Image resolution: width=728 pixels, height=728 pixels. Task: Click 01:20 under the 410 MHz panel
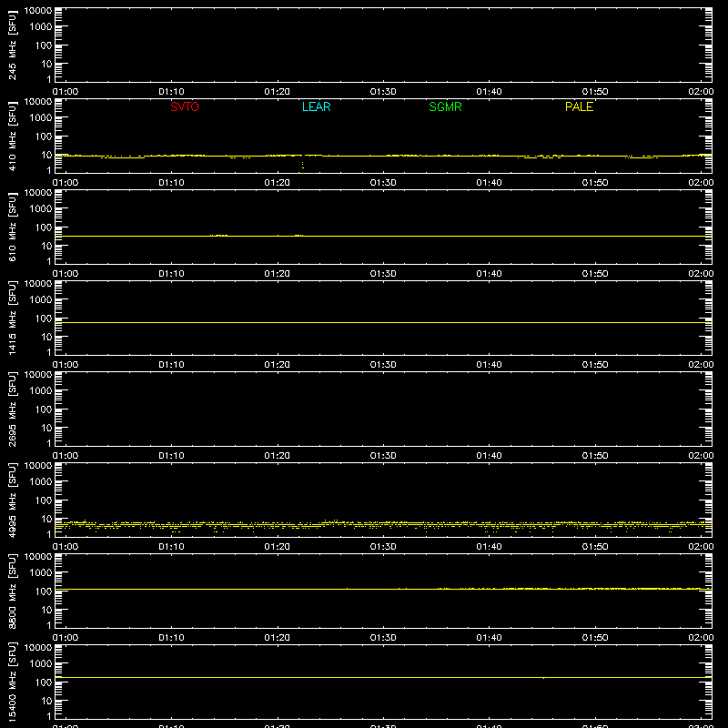278,183
